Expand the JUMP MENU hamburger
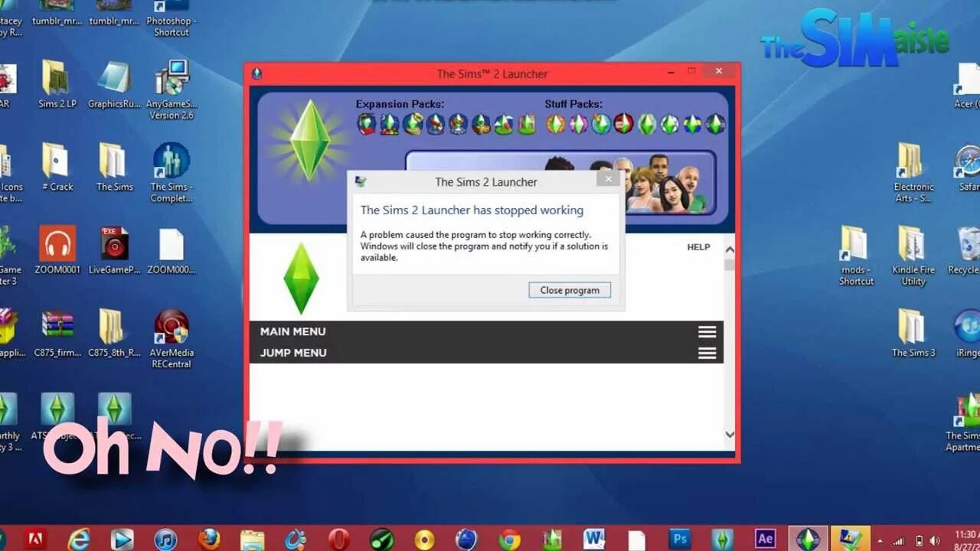980x551 pixels. click(707, 353)
